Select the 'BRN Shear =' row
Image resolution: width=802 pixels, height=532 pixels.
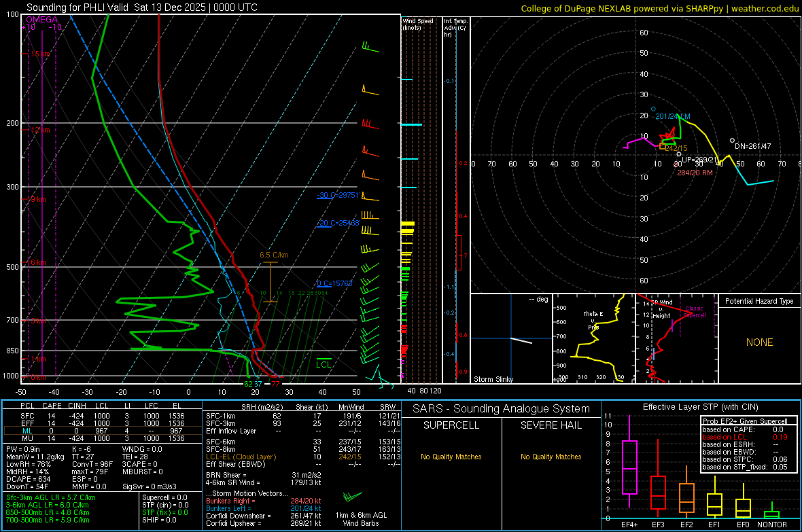coord(264,475)
